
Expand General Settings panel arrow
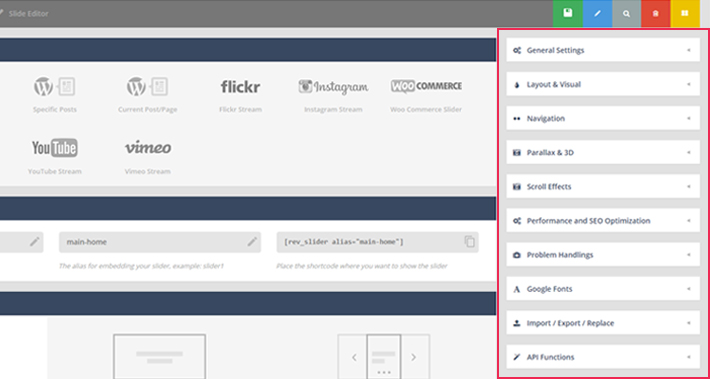689,50
